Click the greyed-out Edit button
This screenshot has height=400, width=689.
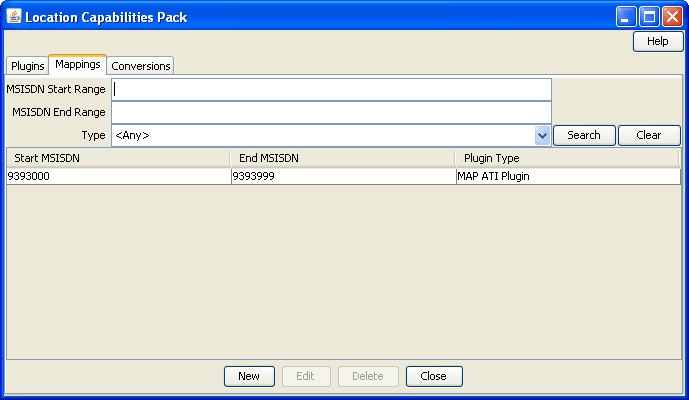coord(306,376)
